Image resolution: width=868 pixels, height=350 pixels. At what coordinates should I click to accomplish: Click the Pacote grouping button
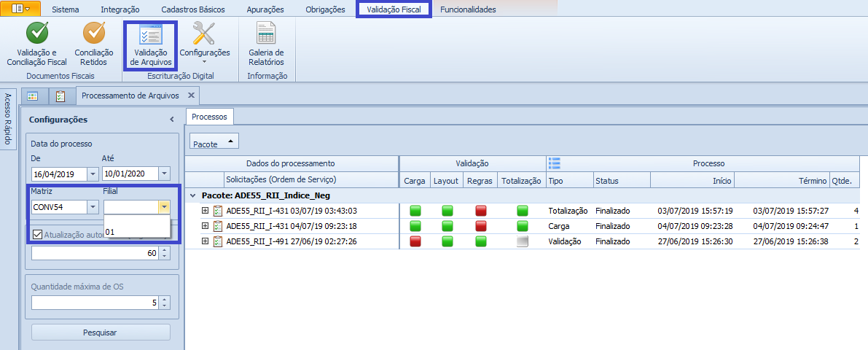coord(214,141)
